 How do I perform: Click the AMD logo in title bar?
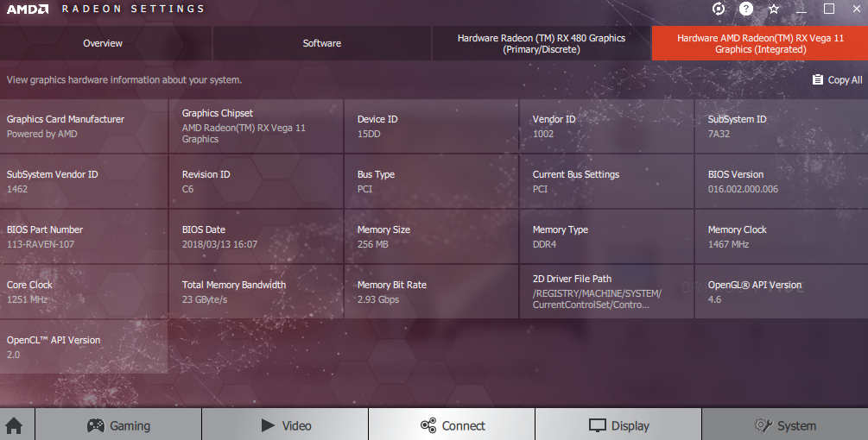click(x=28, y=9)
